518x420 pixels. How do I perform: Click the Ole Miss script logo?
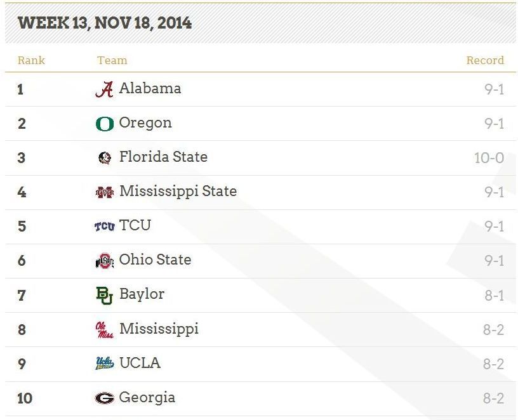click(104, 330)
